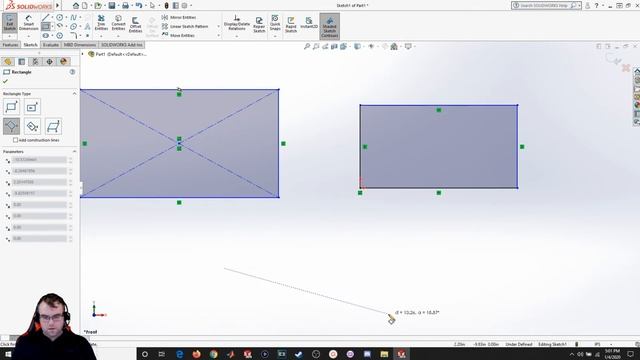Choose the Convert Entities tool
Viewport: 640px width, 360px height.
coord(118,23)
